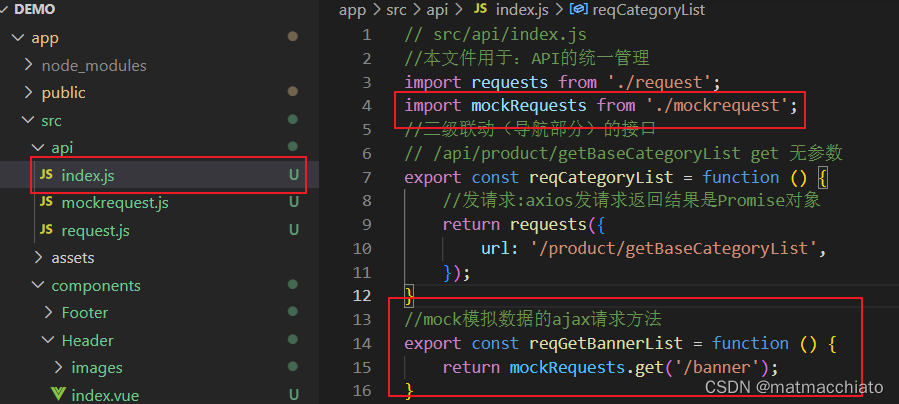Collapse the DEMO root folder chevron
The image size is (899, 404).
click(x=6, y=10)
